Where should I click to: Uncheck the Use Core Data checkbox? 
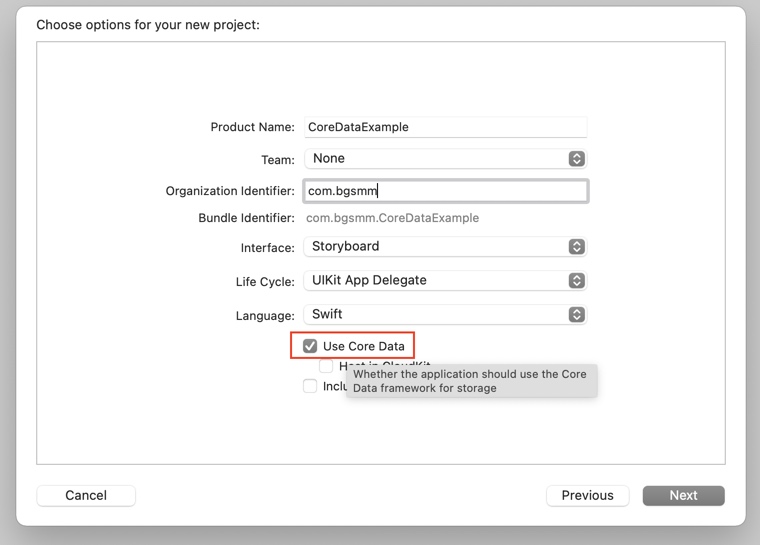point(310,346)
